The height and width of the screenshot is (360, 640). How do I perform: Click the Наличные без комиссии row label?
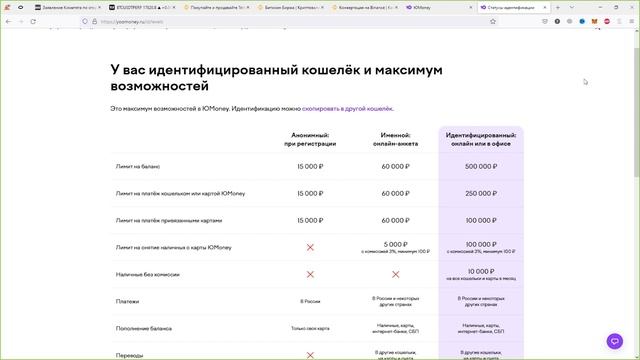click(148, 275)
